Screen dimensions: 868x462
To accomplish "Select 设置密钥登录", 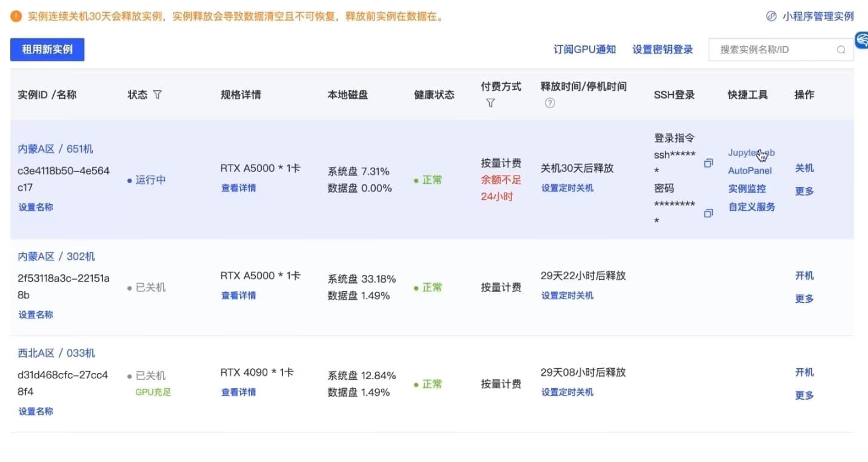I will pyautogui.click(x=662, y=50).
